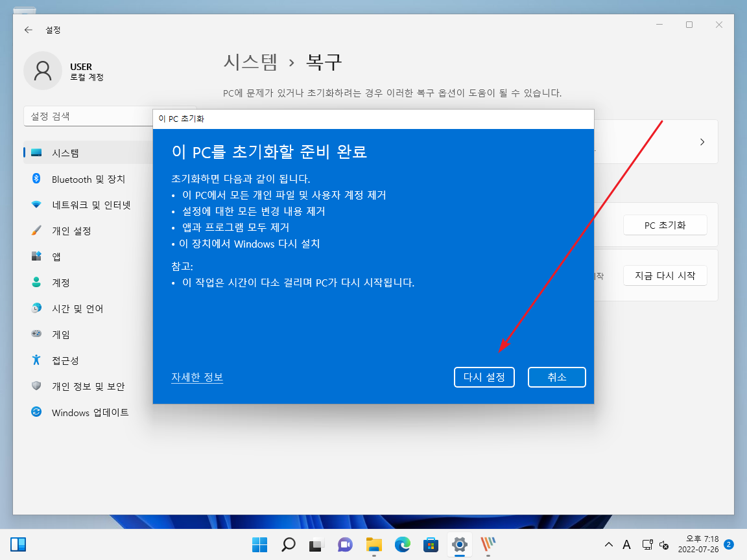Click the time and language globe icon
This screenshot has height=560, width=747.
click(x=36, y=308)
